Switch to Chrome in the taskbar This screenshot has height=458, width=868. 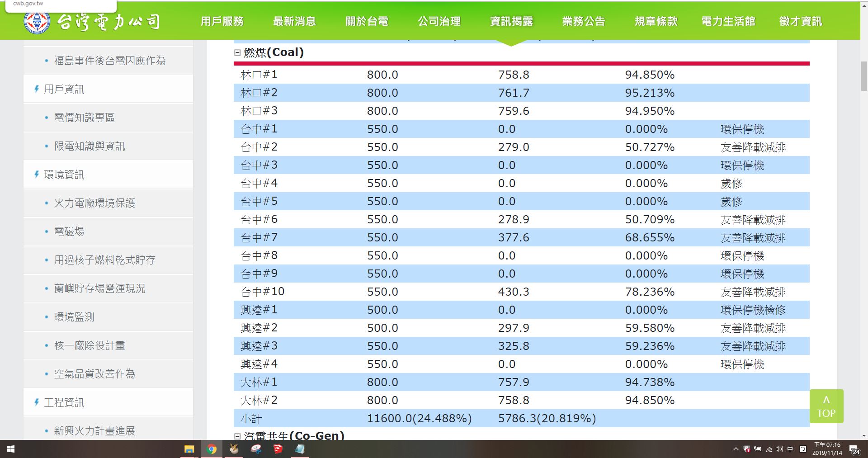tap(211, 449)
